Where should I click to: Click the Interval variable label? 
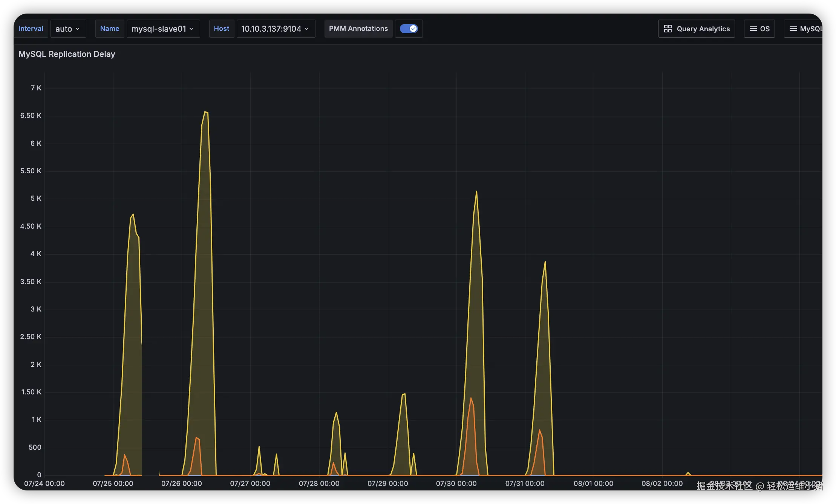coord(31,29)
